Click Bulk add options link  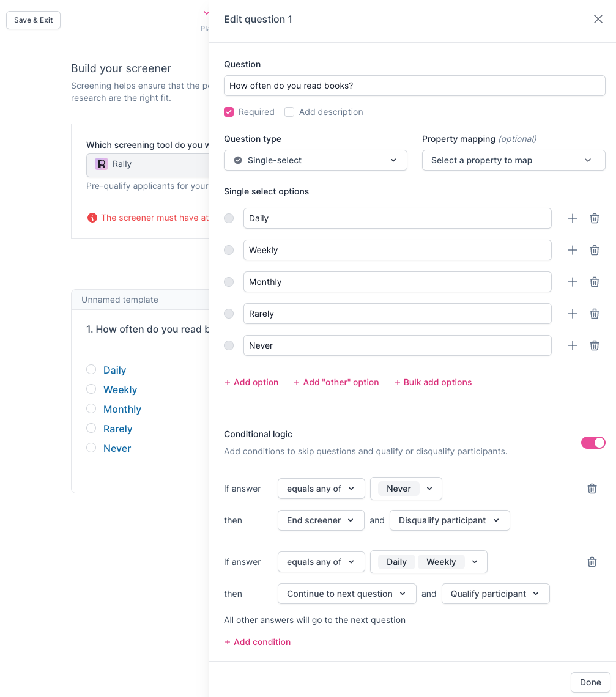[433, 382]
